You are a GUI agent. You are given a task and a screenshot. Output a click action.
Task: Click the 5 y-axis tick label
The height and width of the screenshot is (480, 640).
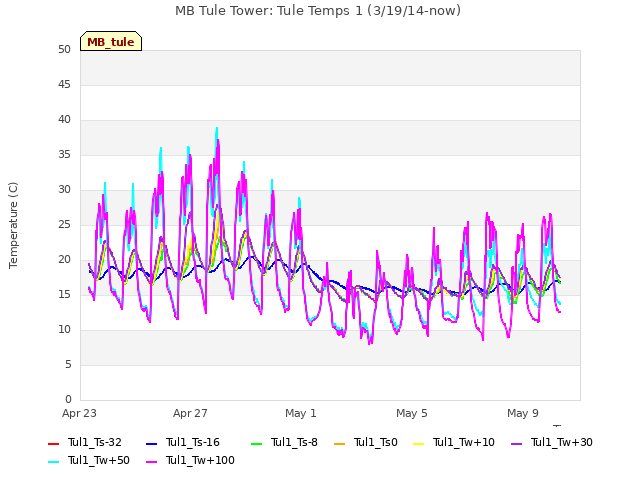pos(68,364)
